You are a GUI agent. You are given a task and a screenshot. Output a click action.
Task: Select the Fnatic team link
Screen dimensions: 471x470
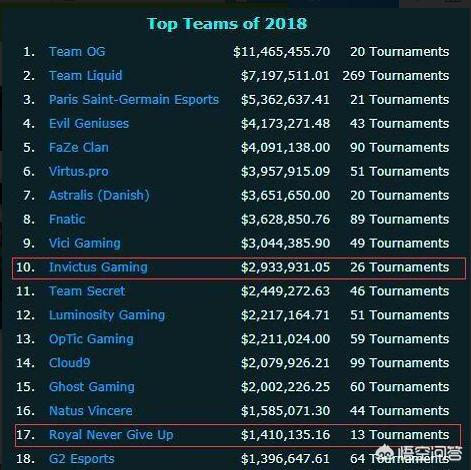[x=67, y=219]
